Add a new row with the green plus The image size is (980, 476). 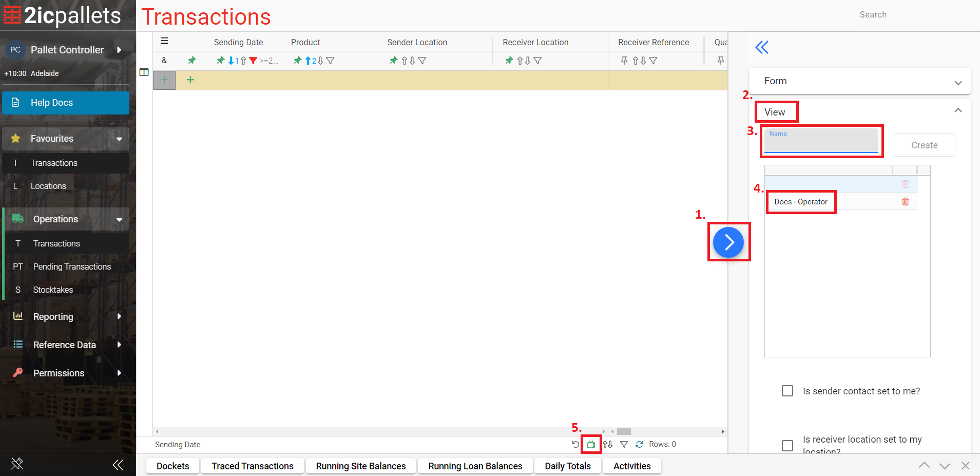[190, 80]
